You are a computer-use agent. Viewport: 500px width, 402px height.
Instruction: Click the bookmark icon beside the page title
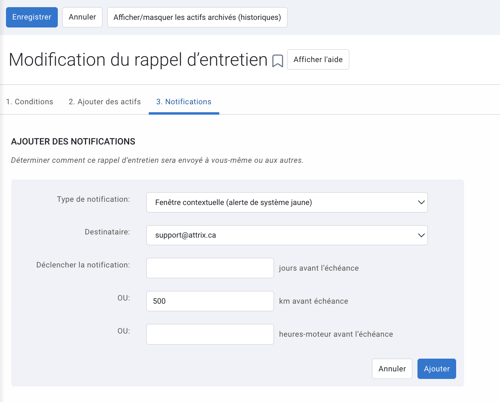(278, 61)
